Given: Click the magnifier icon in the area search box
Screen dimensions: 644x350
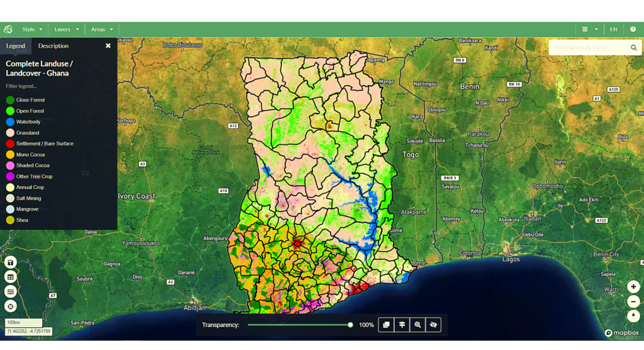Looking at the screenshot, I should coord(634,48).
